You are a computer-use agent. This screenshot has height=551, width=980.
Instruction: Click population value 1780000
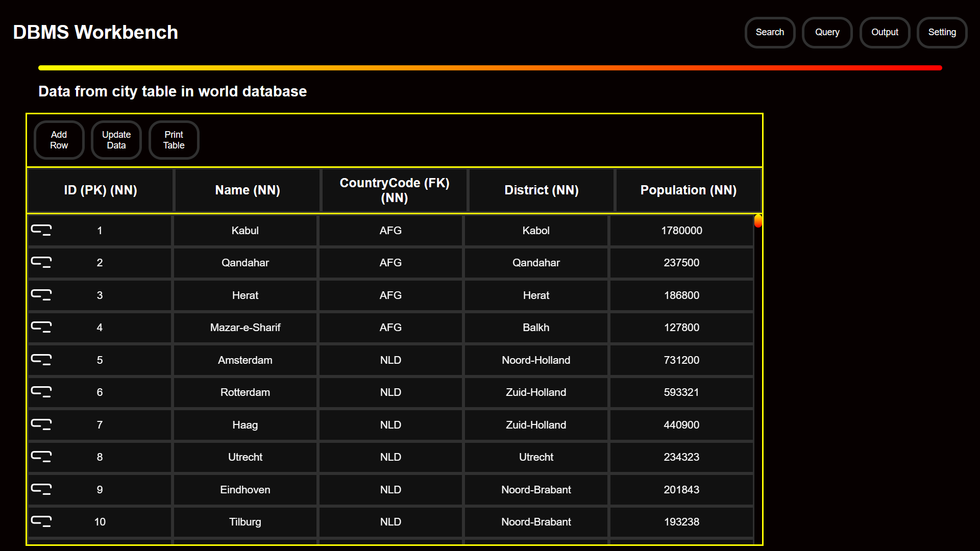pyautogui.click(x=681, y=231)
